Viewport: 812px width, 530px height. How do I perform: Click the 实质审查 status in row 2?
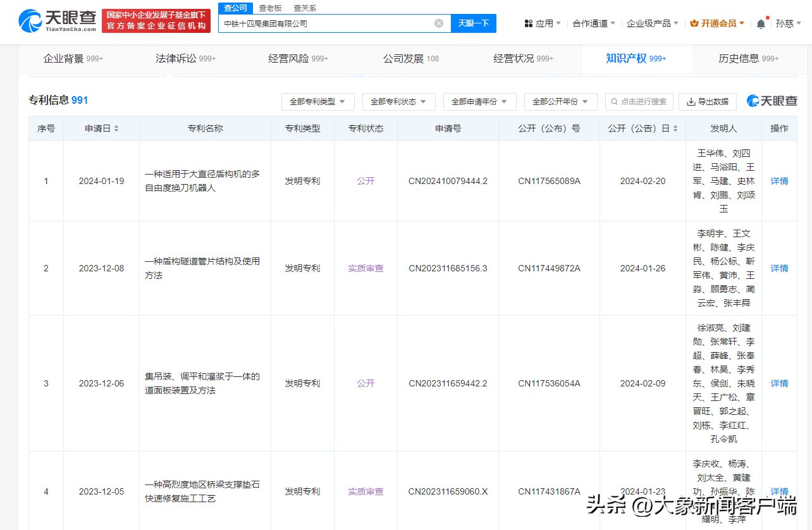point(366,268)
